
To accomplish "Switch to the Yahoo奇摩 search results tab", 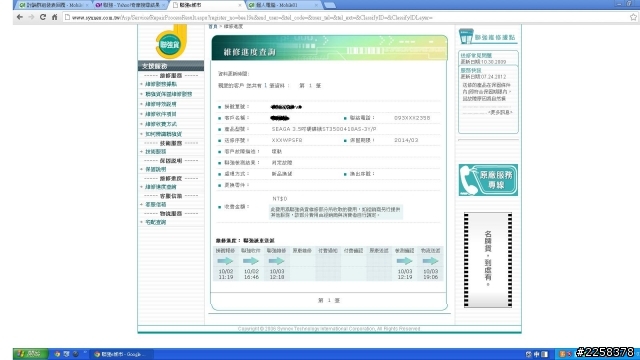I will coord(129,5).
